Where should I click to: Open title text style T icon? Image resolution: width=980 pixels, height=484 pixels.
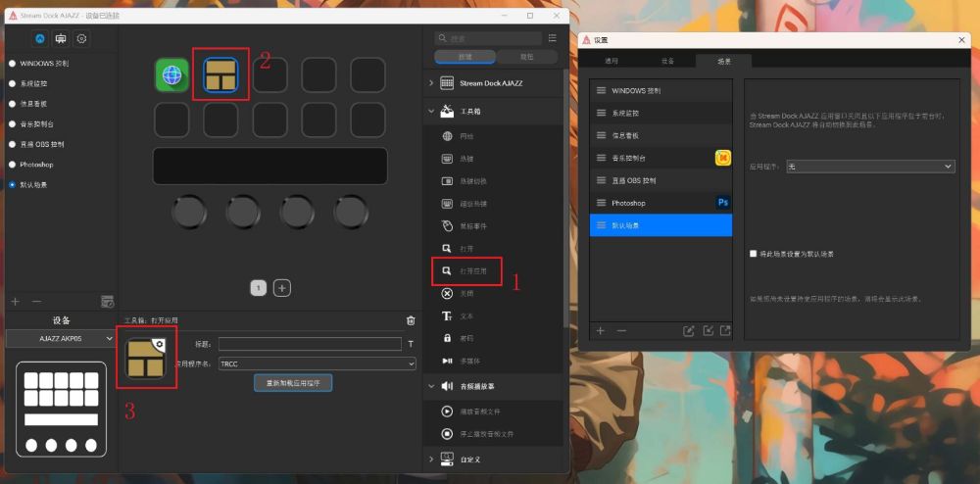tap(411, 344)
